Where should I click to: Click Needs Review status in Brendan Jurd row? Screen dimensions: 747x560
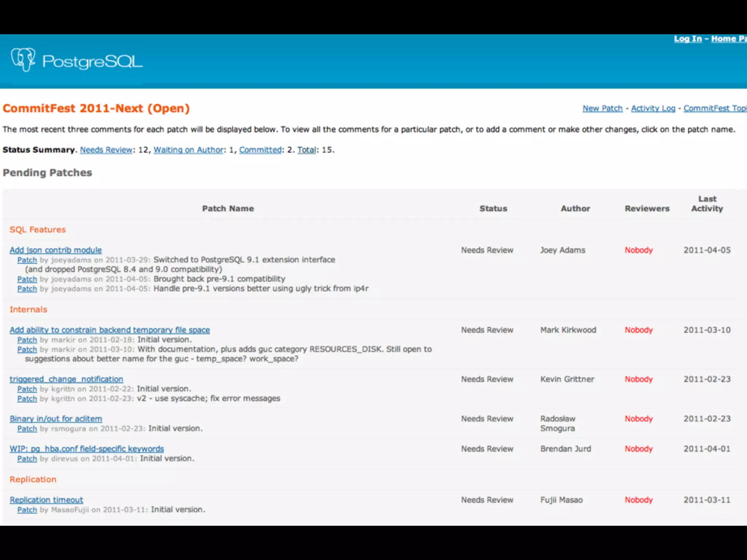click(487, 449)
